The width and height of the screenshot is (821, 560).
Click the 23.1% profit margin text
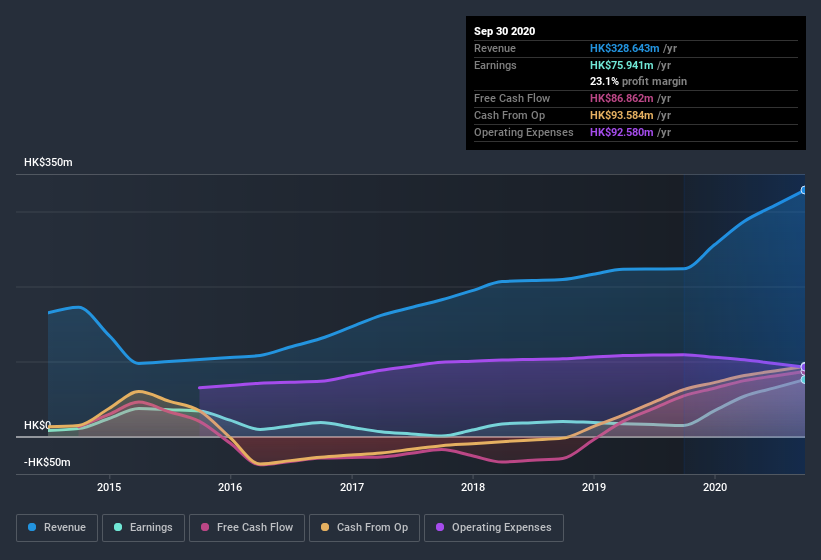coord(638,81)
